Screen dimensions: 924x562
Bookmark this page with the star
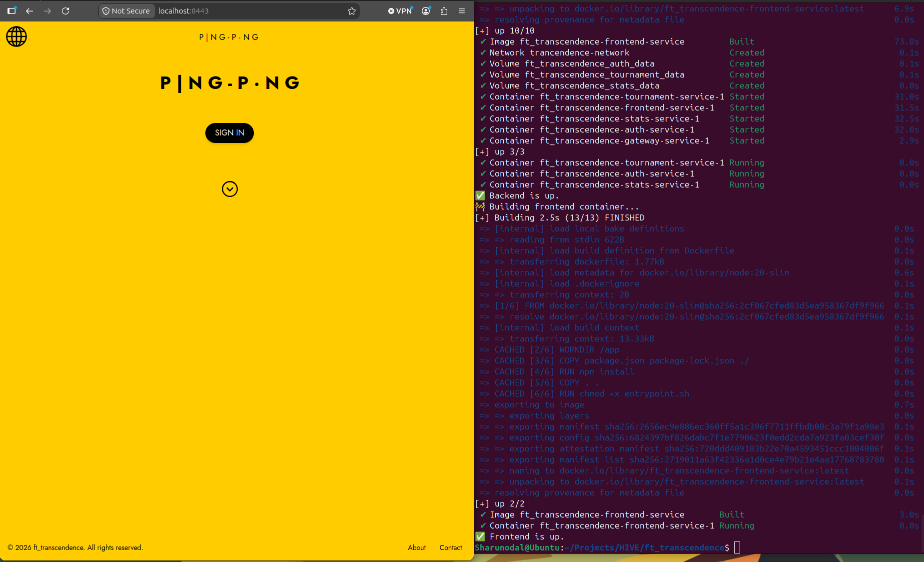pyautogui.click(x=352, y=11)
